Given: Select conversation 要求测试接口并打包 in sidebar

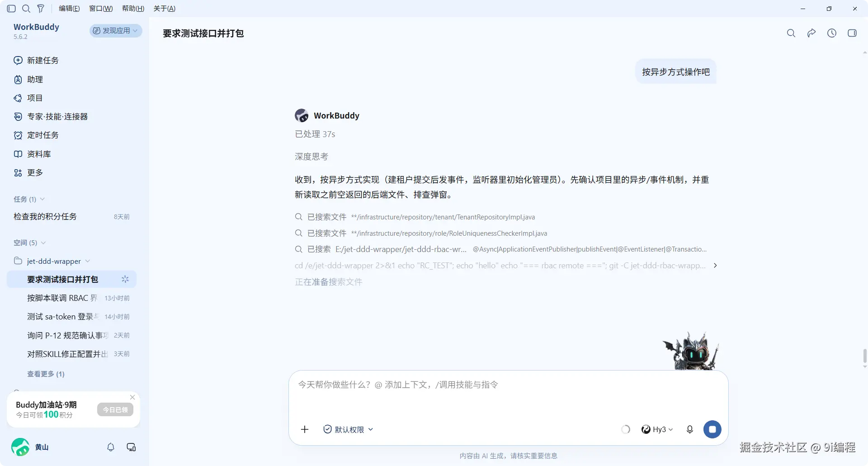Looking at the screenshot, I should (71, 280).
